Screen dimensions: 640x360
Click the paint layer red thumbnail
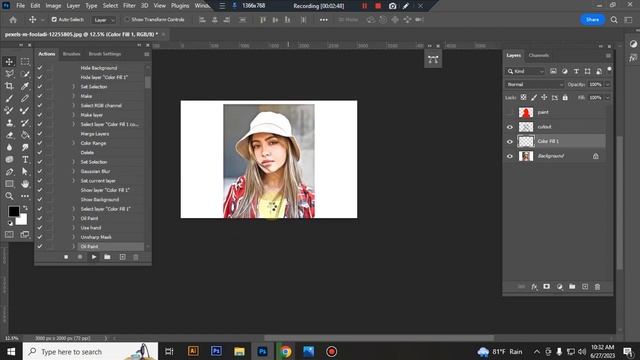coord(526,112)
